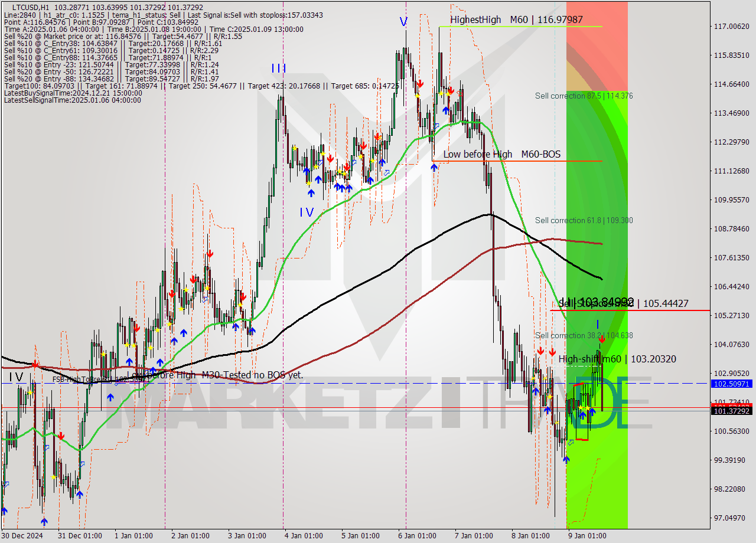Click the blue 102.50971 price tag
This screenshot has width=756, height=543.
732,384
